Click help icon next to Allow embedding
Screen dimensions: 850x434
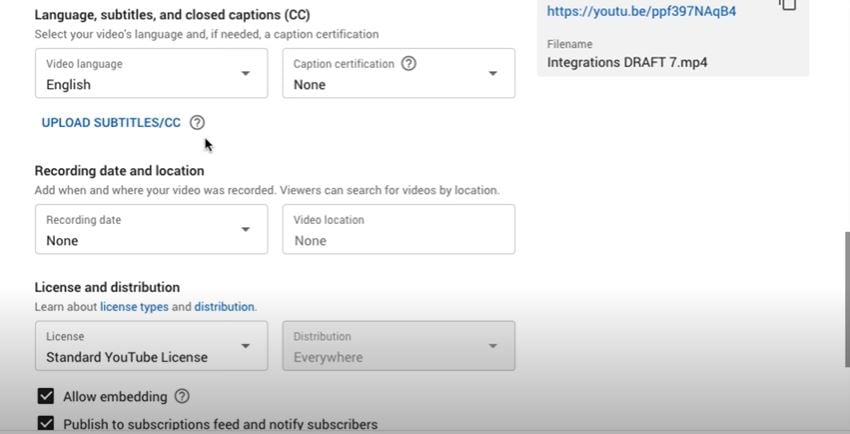182,397
